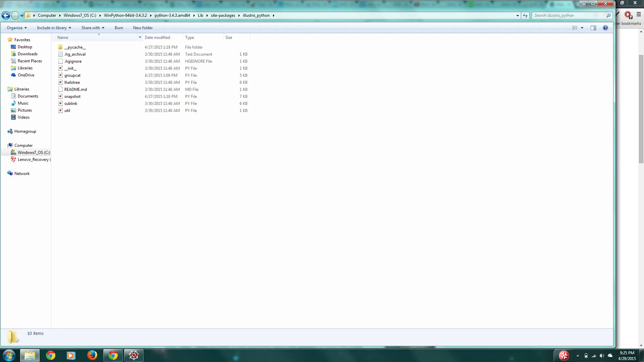The image size is (644, 362).
Task: Select Downloads under Favorites
Action: coord(28,54)
